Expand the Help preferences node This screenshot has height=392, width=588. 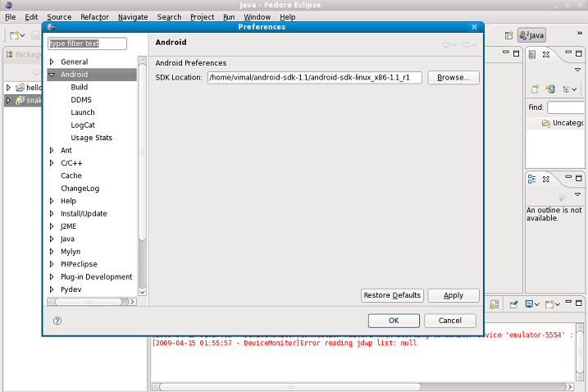52,201
